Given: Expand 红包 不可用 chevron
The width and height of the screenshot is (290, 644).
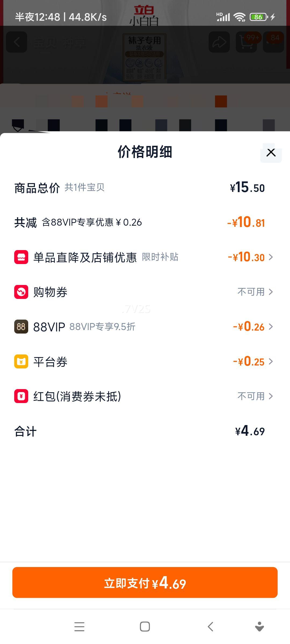Looking at the screenshot, I should tap(271, 396).
